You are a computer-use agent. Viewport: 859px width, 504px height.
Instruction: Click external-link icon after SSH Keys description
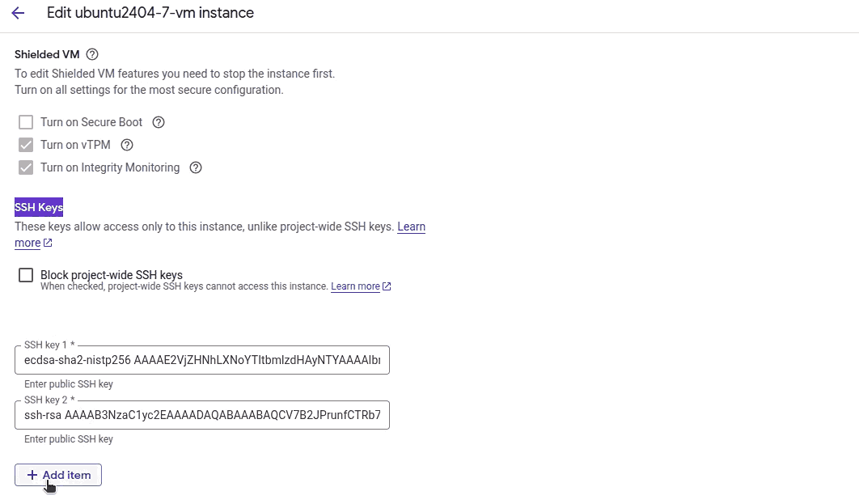[48, 243]
